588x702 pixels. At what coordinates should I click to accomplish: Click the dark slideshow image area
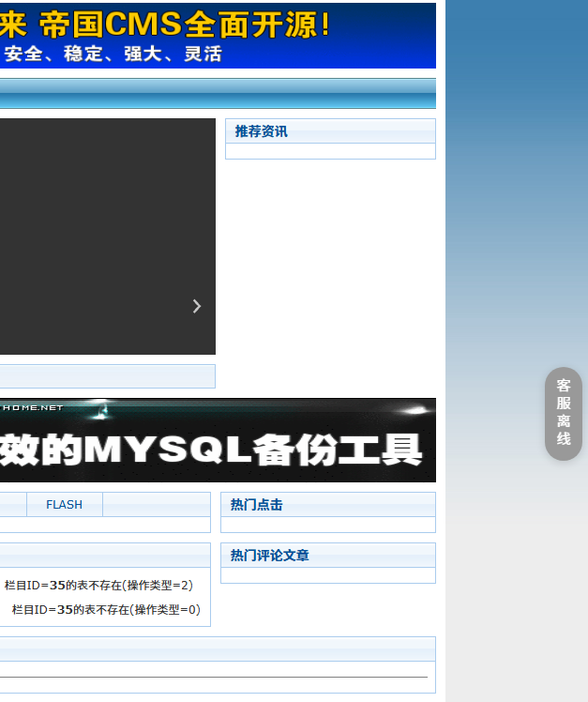click(x=108, y=237)
